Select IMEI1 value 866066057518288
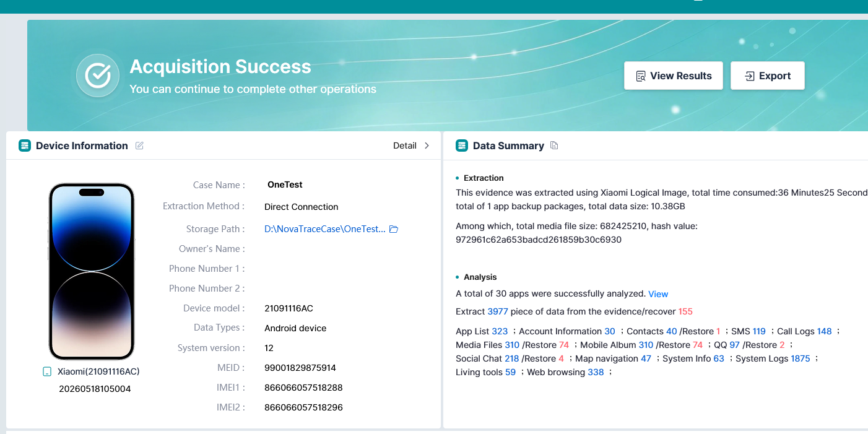This screenshot has width=868, height=434. (303, 388)
